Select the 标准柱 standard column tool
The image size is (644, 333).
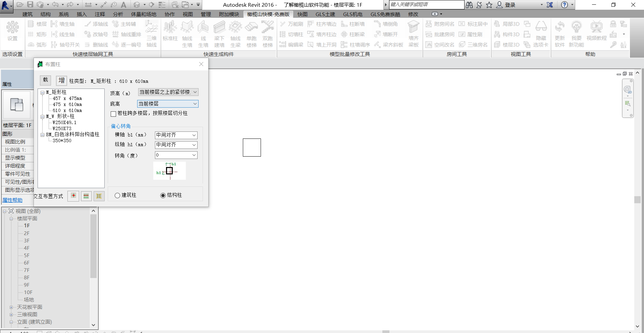pyautogui.click(x=170, y=31)
